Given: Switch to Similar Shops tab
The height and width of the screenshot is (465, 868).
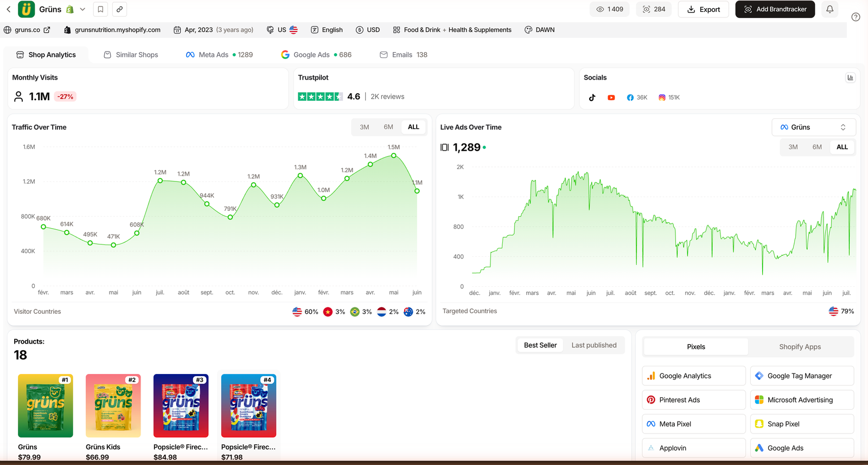Looking at the screenshot, I should (x=131, y=55).
